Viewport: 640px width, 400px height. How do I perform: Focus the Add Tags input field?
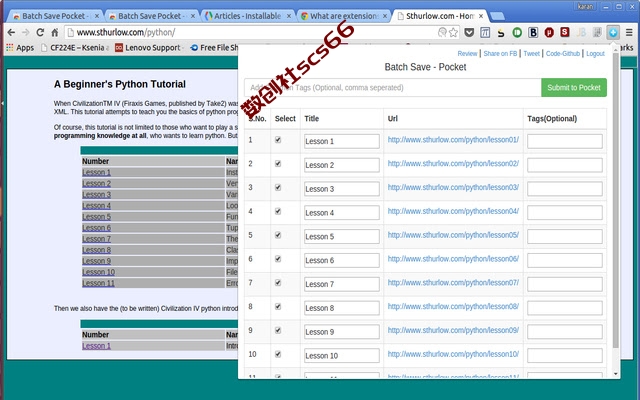coord(393,87)
